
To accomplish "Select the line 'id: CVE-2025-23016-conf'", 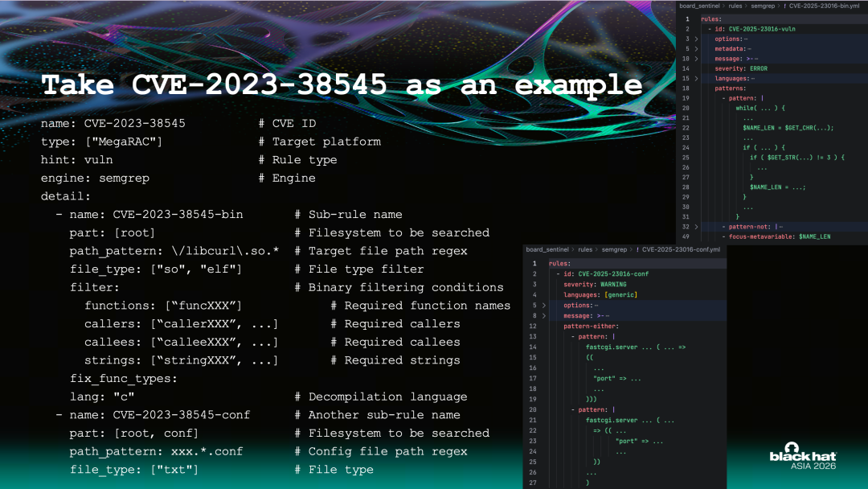I will [x=606, y=274].
